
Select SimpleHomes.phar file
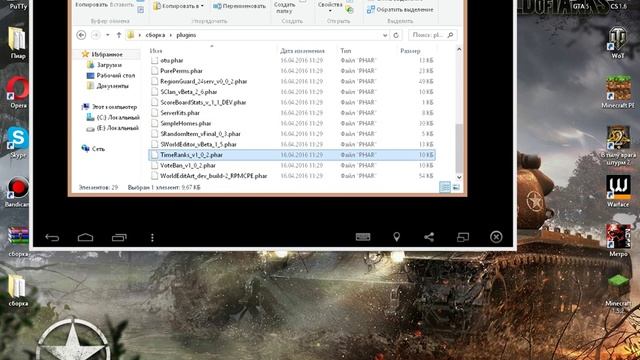(x=292, y=123)
